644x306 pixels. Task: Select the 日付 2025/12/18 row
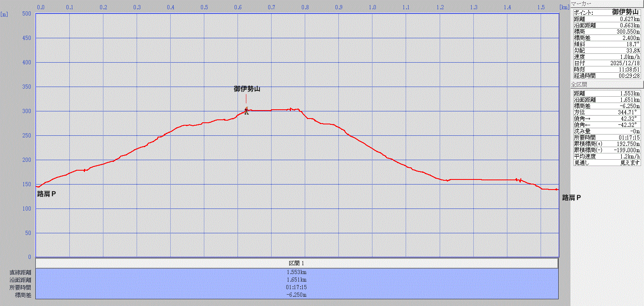(607, 63)
